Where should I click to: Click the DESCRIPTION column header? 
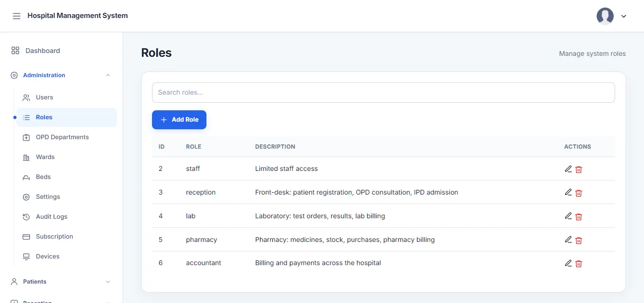[275, 147]
